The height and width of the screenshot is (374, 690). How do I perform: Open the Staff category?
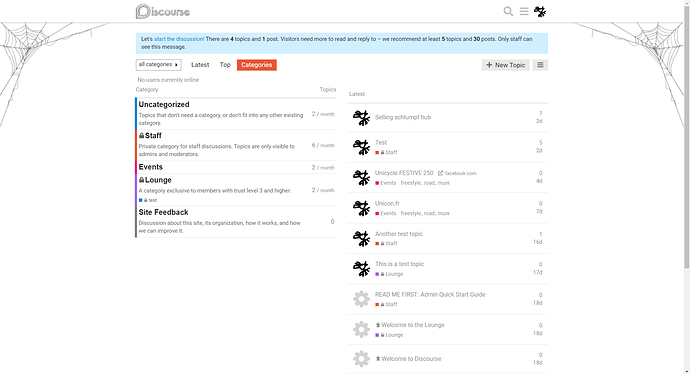point(150,136)
